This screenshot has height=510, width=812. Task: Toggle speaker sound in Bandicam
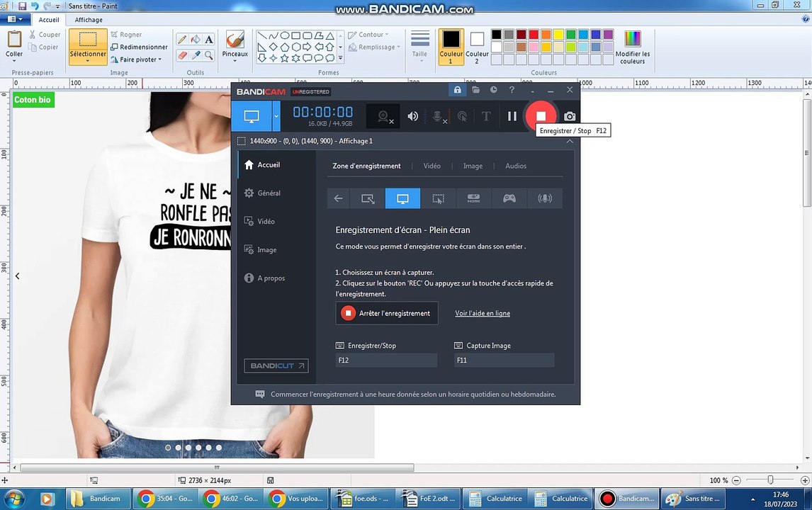tap(413, 116)
